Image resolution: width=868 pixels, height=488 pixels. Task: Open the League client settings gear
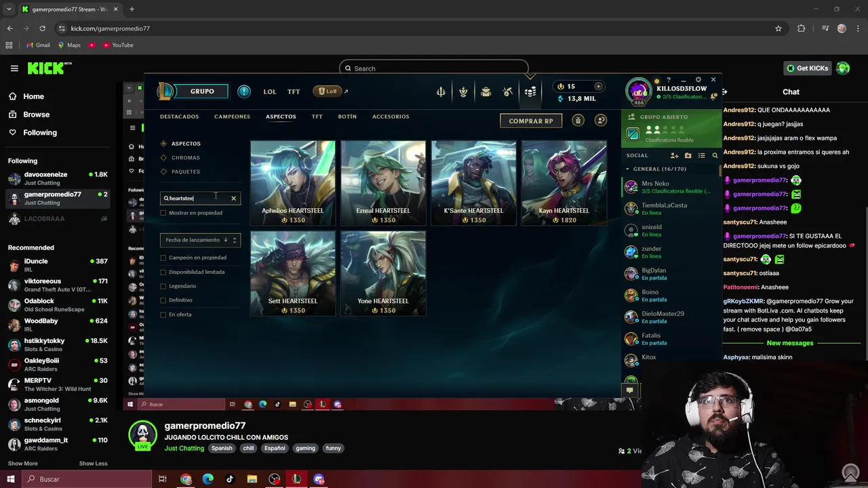coord(698,80)
